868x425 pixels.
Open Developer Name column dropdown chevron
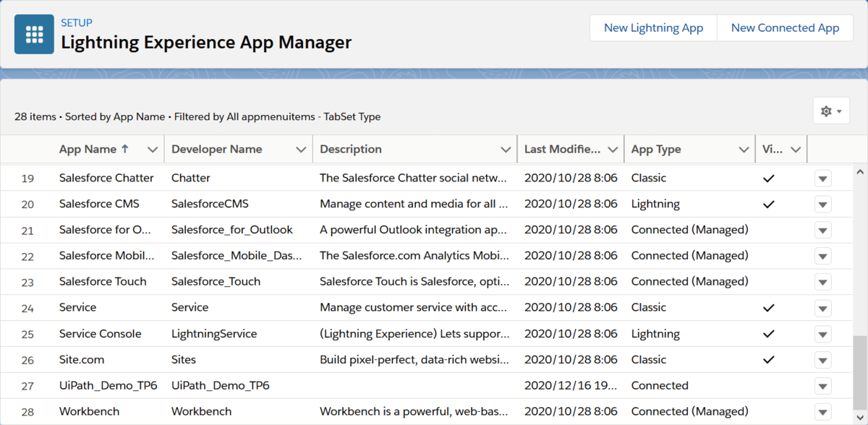click(301, 150)
